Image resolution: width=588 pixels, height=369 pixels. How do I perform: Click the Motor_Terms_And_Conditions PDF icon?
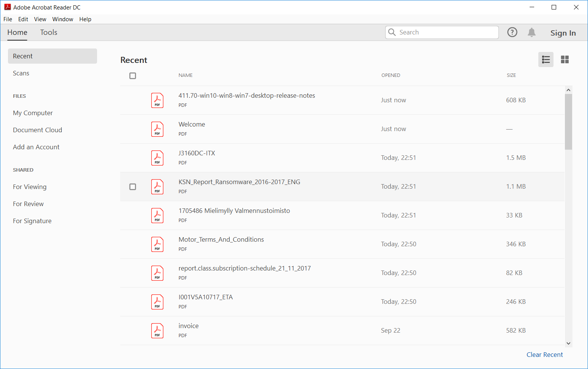[157, 244]
